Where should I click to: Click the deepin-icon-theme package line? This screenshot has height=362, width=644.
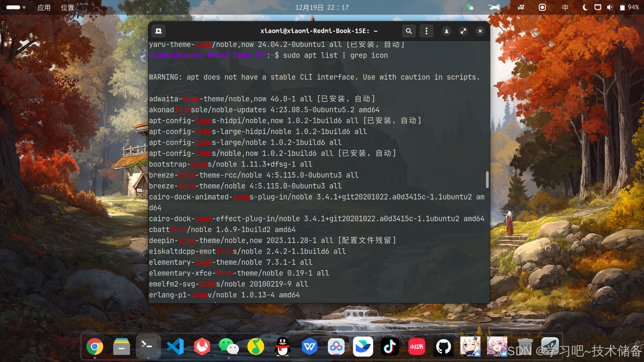[272, 240]
